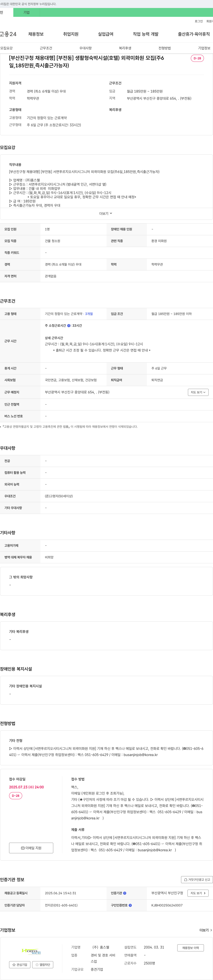Select the D-28 badge beside the job title
Image resolution: width=213 pixels, height=980 pixels.
click(x=197, y=58)
